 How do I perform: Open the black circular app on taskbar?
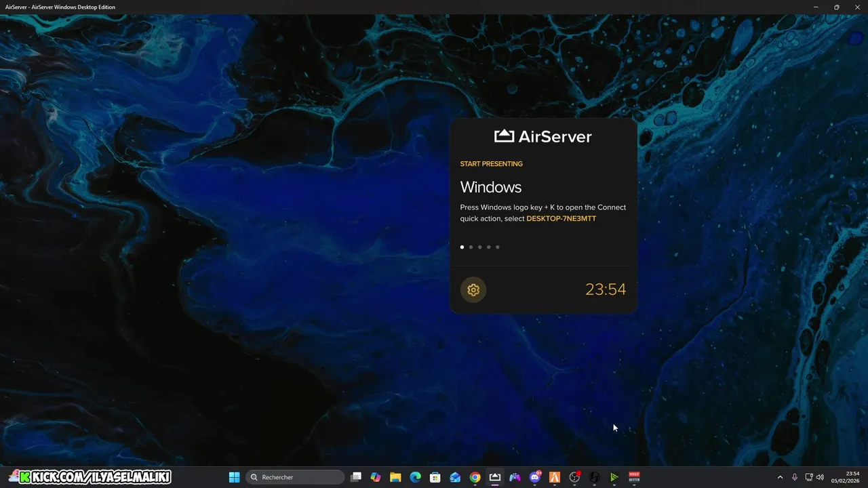click(595, 477)
